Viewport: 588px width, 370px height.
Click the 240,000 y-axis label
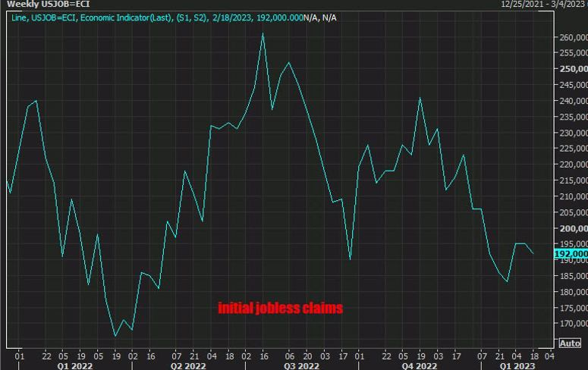coord(573,100)
